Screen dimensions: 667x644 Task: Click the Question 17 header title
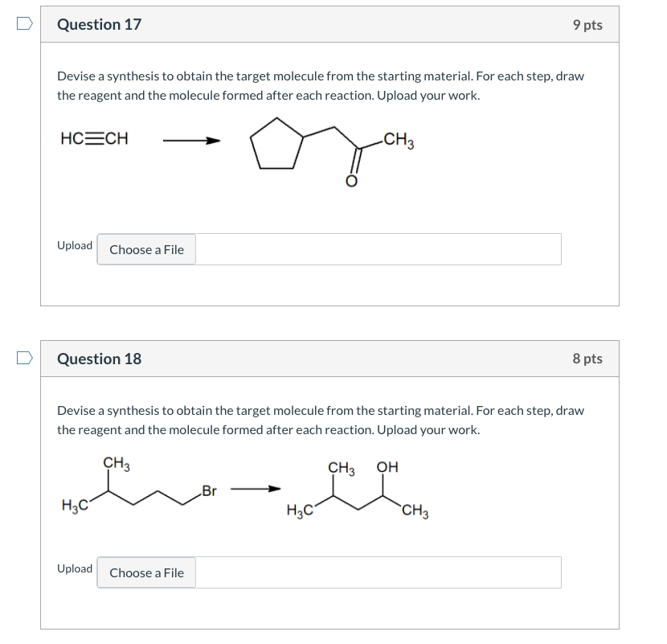click(99, 24)
